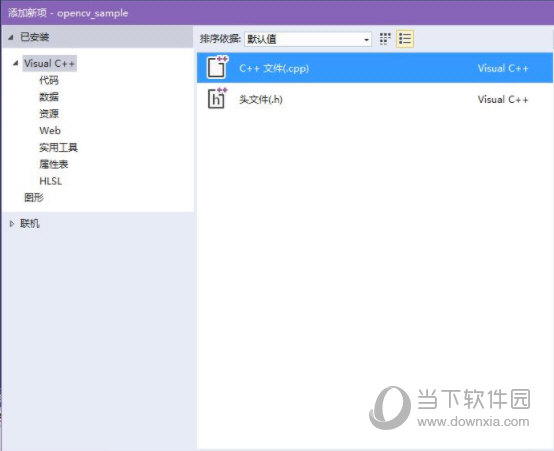Select the Web category
Screen dimensions: 554x451
point(50,130)
